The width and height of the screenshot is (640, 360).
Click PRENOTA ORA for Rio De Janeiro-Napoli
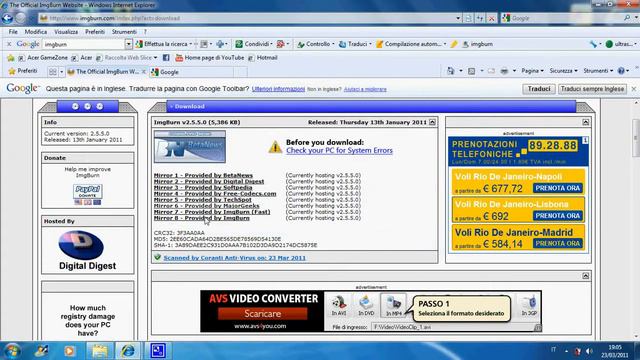point(558,188)
